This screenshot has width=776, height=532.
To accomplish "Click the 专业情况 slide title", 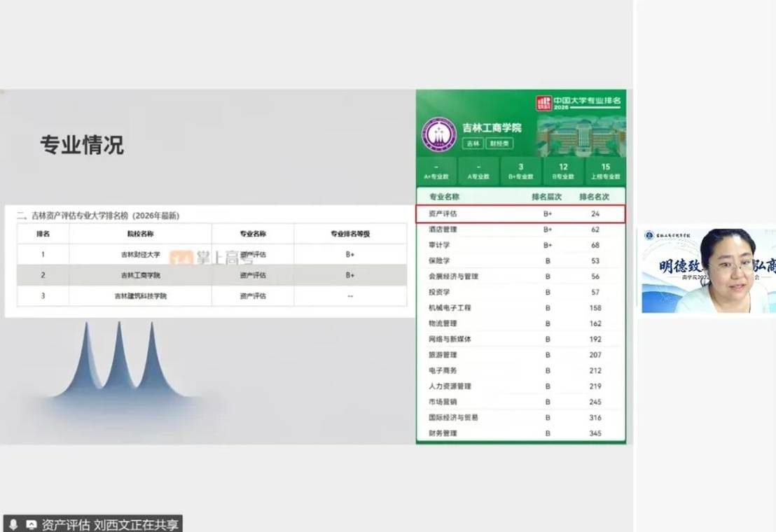I will [82, 145].
